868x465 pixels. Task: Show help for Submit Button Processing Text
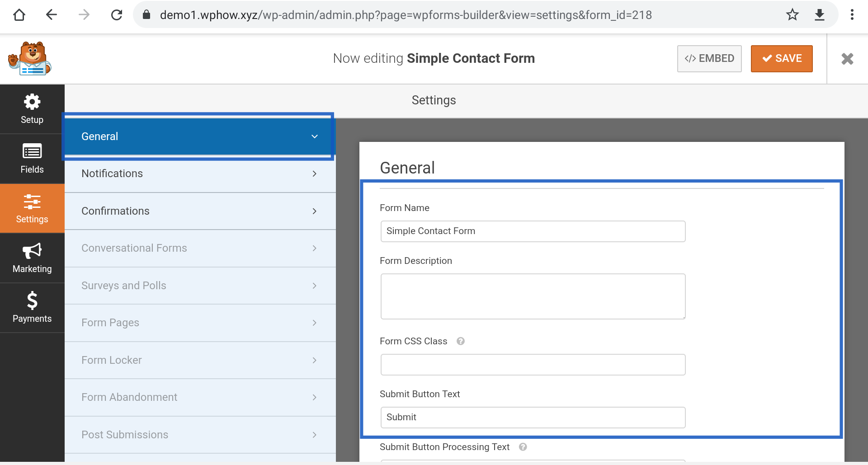click(523, 447)
